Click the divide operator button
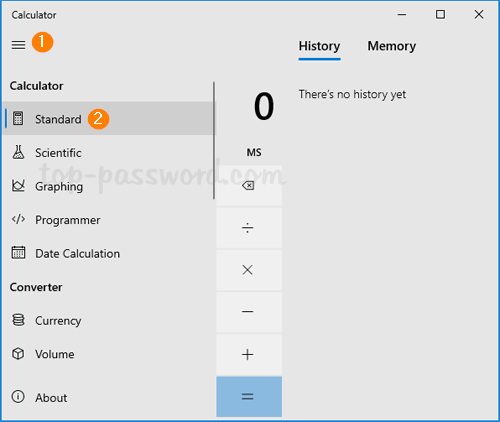Image resolution: width=500 pixels, height=422 pixels. point(249,228)
